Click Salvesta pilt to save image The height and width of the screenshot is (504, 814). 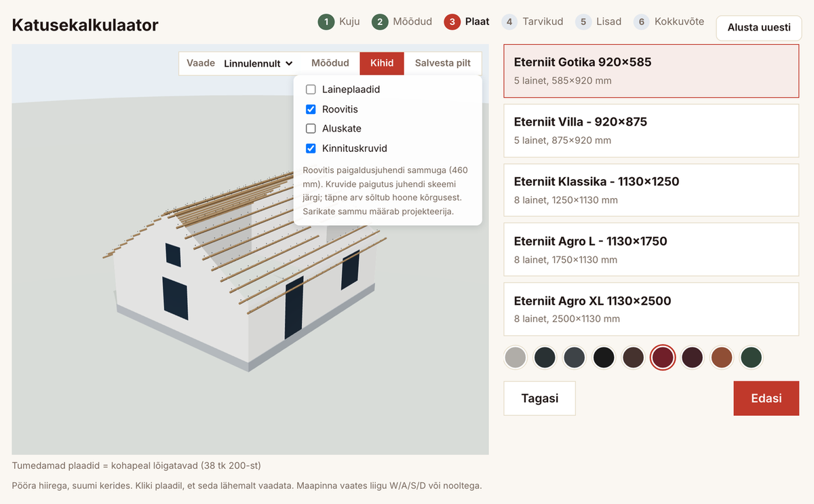(443, 63)
